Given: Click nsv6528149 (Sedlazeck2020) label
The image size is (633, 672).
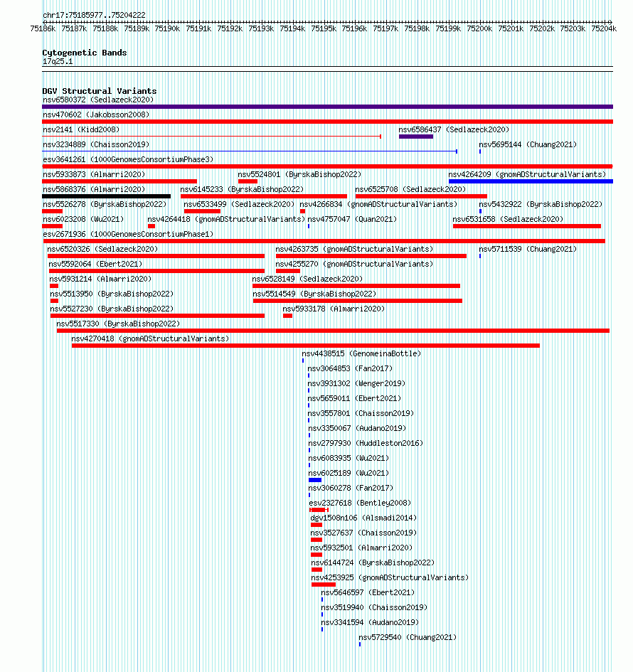Looking at the screenshot, I should [x=307, y=279].
